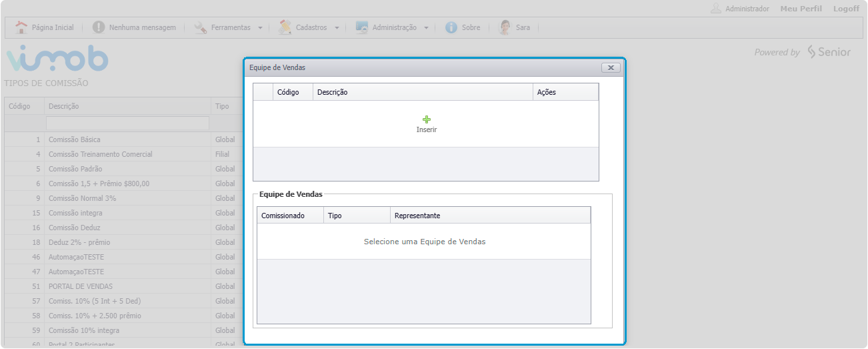The image size is (868, 349).
Task: Click the Logoff link
Action: pos(846,9)
